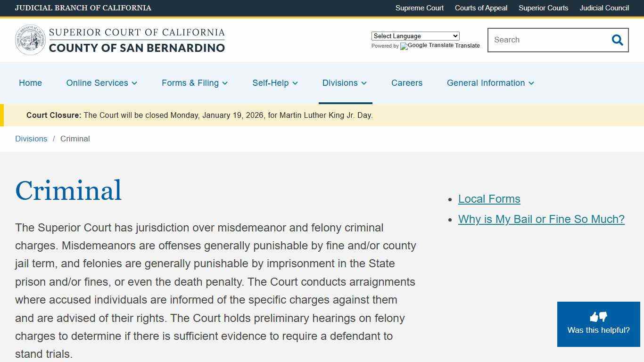Click the Superior Court seal logo

click(30, 40)
